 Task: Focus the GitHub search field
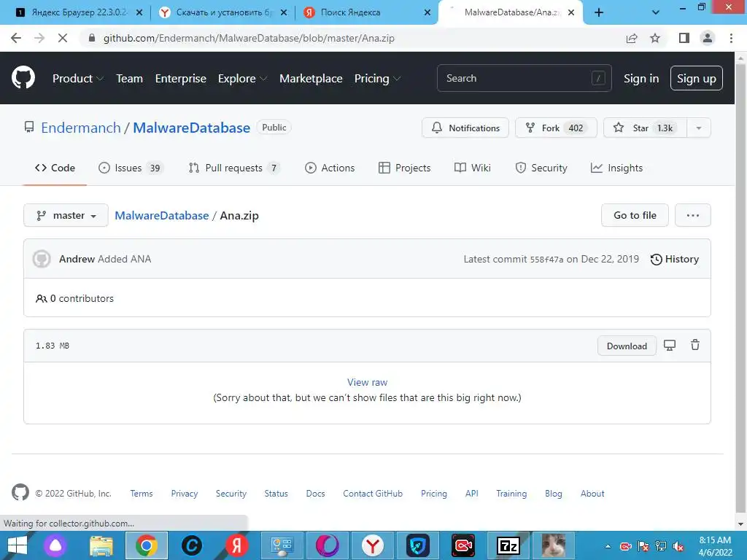coord(524,78)
